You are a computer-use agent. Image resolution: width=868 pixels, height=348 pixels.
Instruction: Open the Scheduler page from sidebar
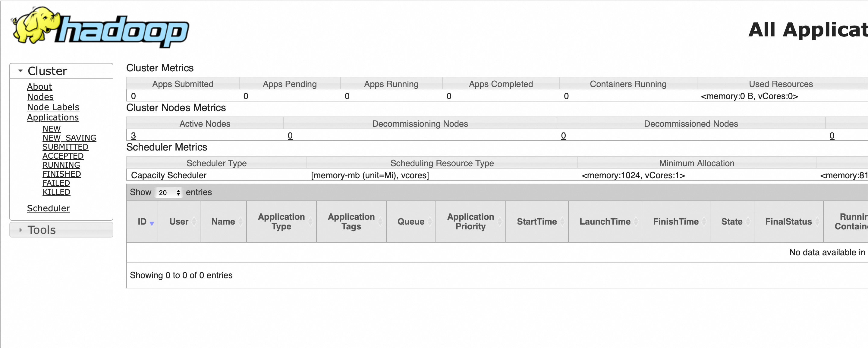click(48, 208)
